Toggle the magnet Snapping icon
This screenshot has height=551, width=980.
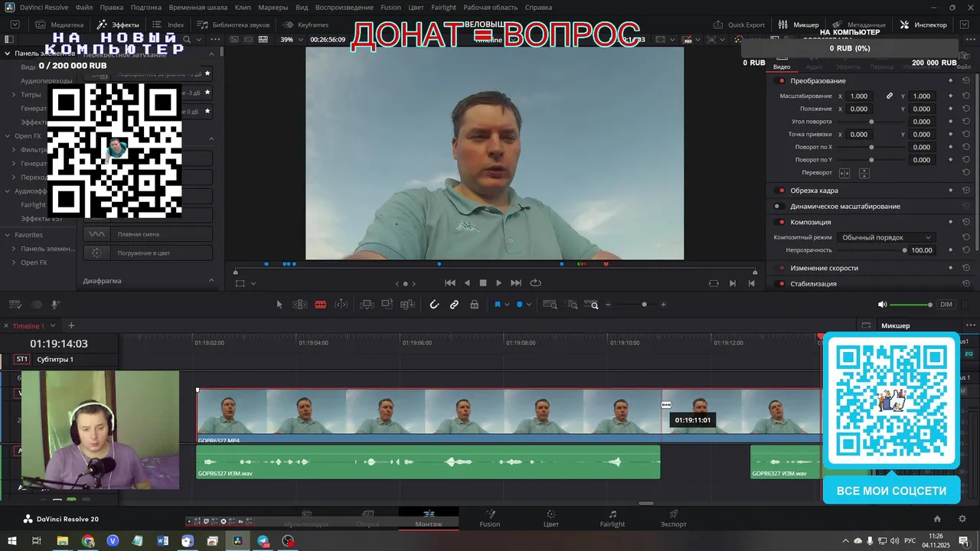tap(434, 305)
